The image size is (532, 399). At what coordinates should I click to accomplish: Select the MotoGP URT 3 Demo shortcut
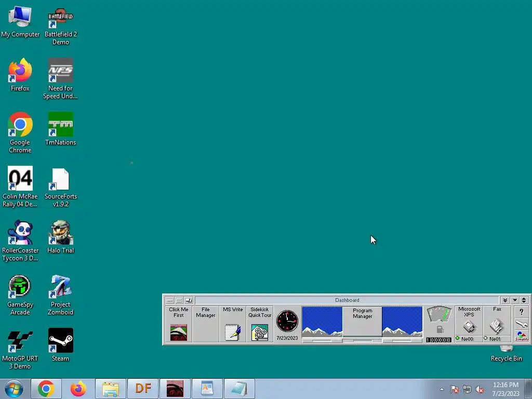point(20,349)
